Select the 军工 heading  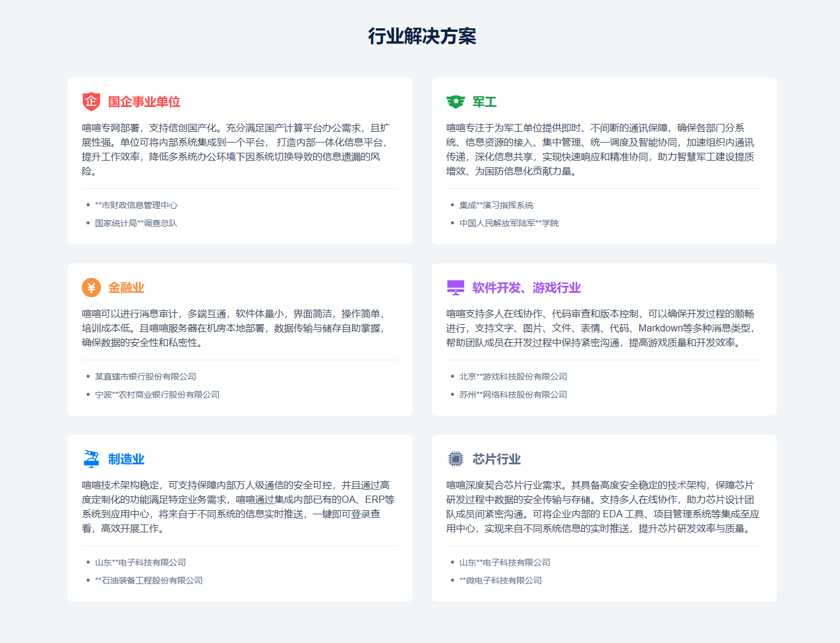(484, 102)
